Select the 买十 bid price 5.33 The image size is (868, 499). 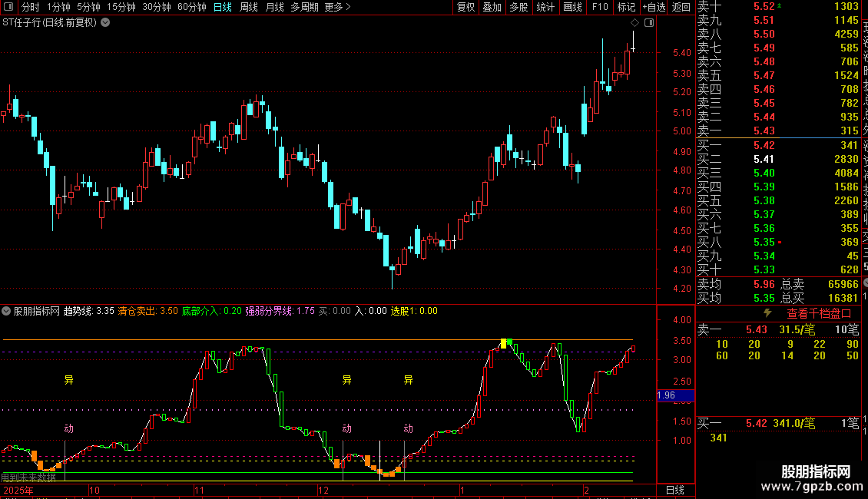764,270
